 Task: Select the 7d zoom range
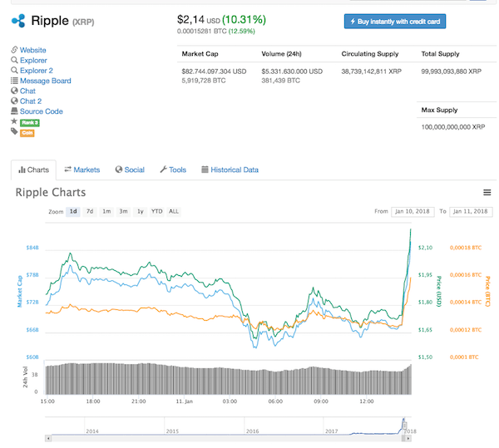[90, 211]
